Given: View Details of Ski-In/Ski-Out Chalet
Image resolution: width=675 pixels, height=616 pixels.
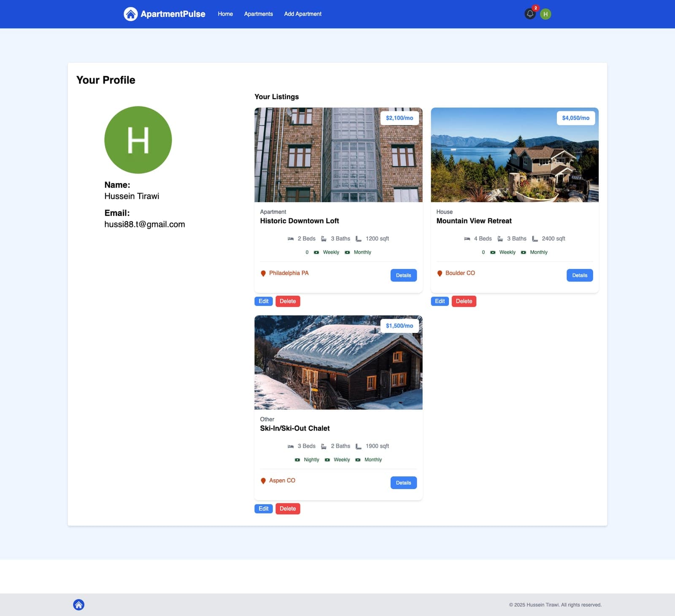Looking at the screenshot, I should point(403,483).
